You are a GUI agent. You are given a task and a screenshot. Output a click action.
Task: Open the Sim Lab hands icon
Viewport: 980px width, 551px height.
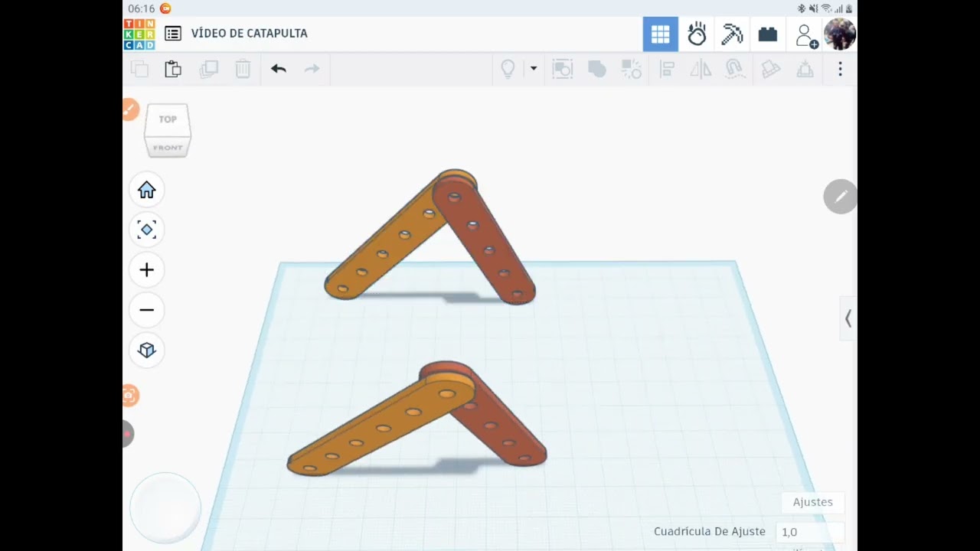point(697,34)
